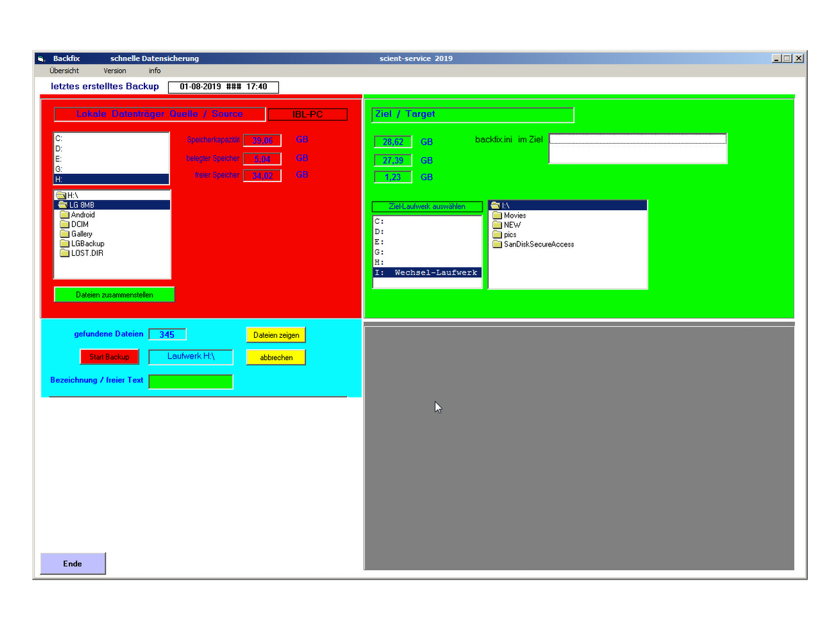Open the Android folder in source tree
Viewport: 840px width, 630px height.
pos(83,215)
